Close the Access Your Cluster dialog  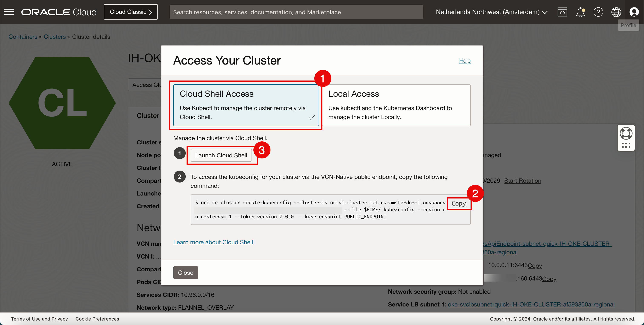pos(185,272)
